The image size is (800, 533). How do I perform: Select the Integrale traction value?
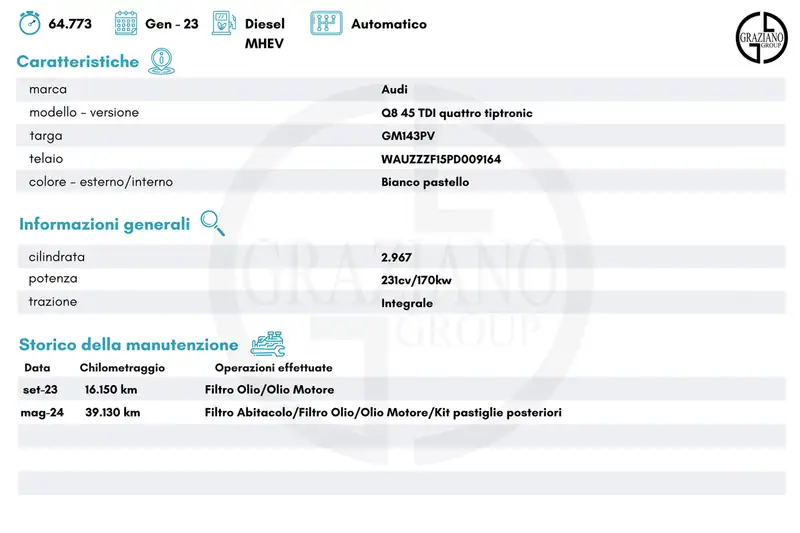(x=407, y=303)
